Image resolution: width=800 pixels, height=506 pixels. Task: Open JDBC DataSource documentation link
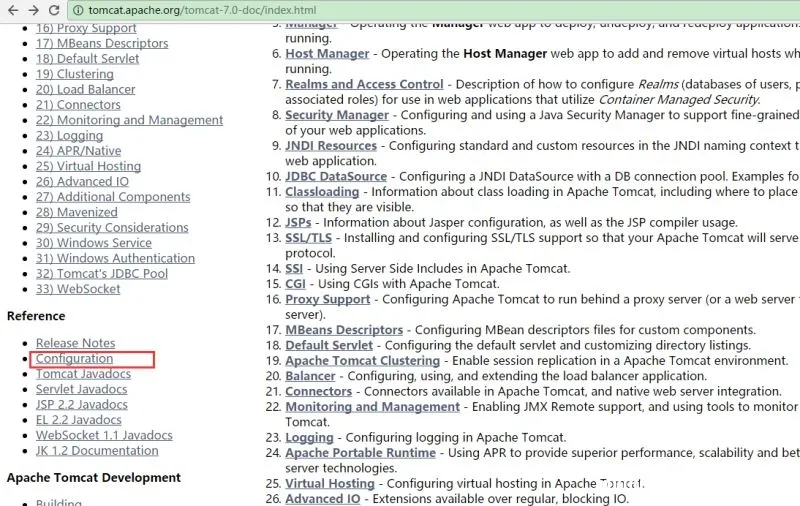click(x=335, y=176)
